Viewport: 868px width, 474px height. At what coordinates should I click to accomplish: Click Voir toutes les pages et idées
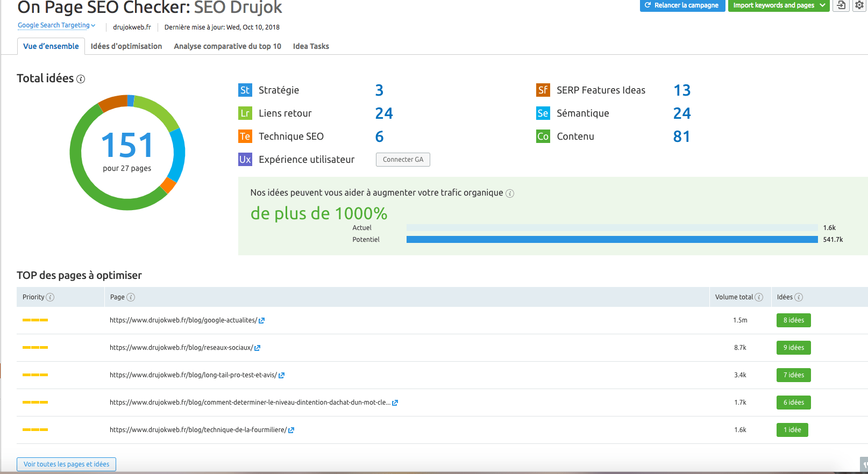click(66, 464)
